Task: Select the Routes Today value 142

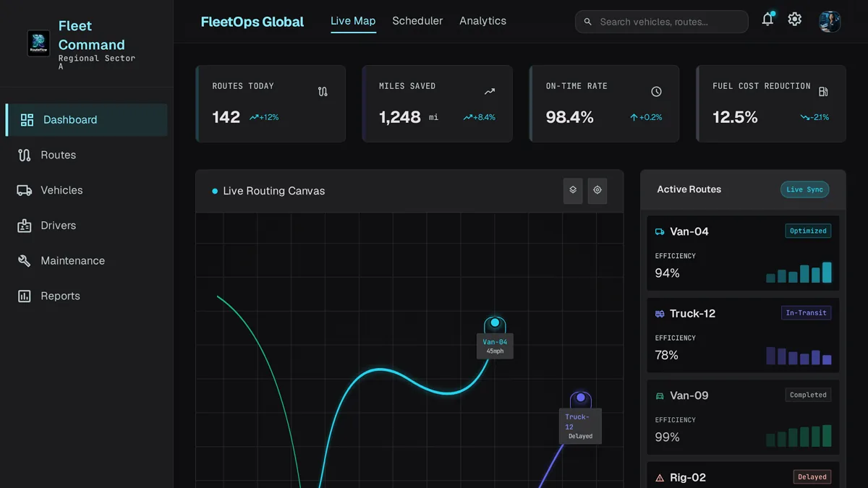Action: (226, 117)
